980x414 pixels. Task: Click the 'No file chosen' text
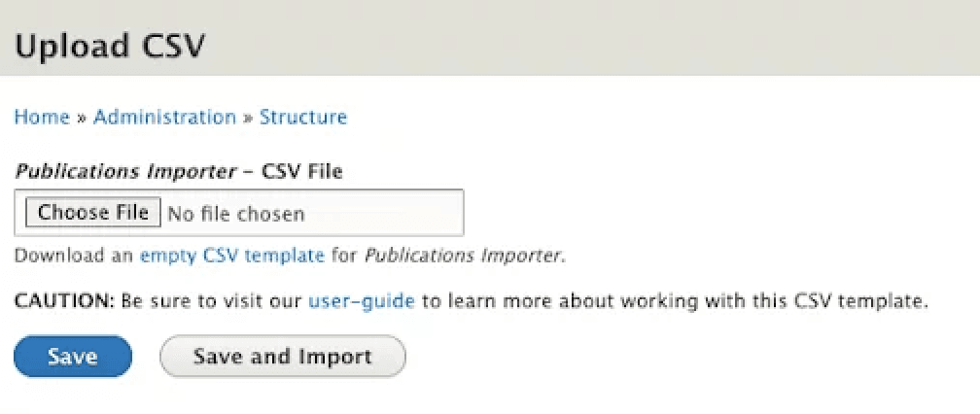point(236,214)
